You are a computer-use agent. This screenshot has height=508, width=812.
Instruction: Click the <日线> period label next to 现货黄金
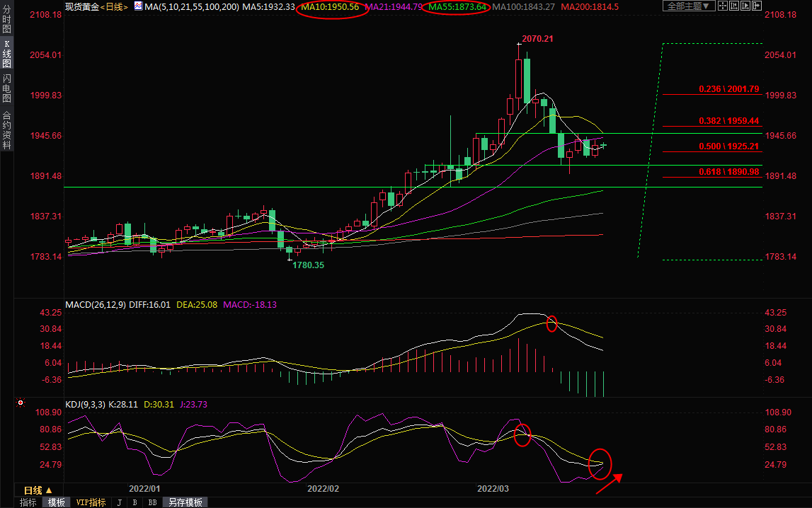coord(115,6)
